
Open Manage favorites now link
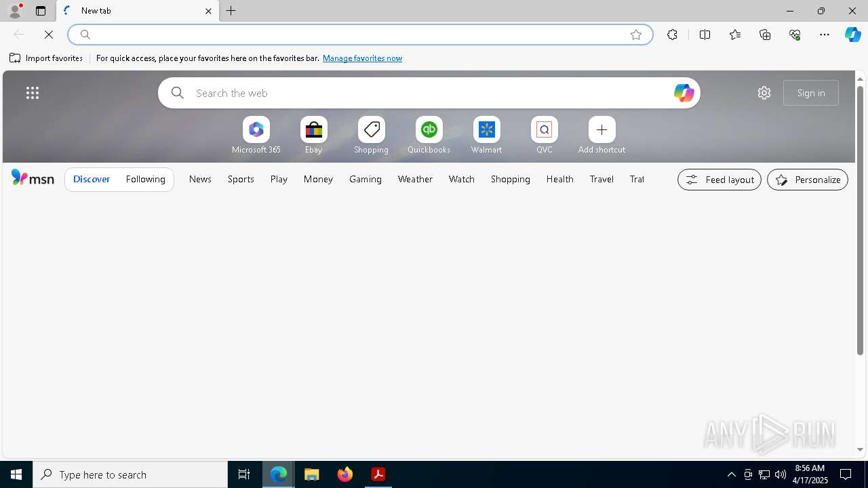pyautogui.click(x=362, y=58)
